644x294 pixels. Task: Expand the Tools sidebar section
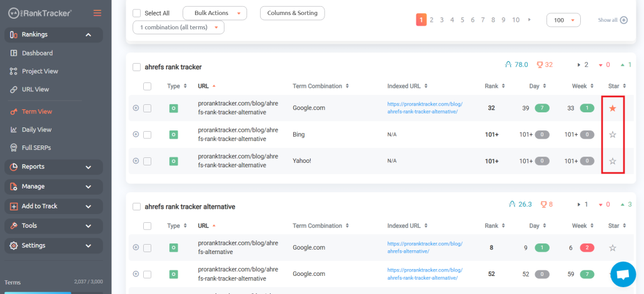[x=54, y=226]
